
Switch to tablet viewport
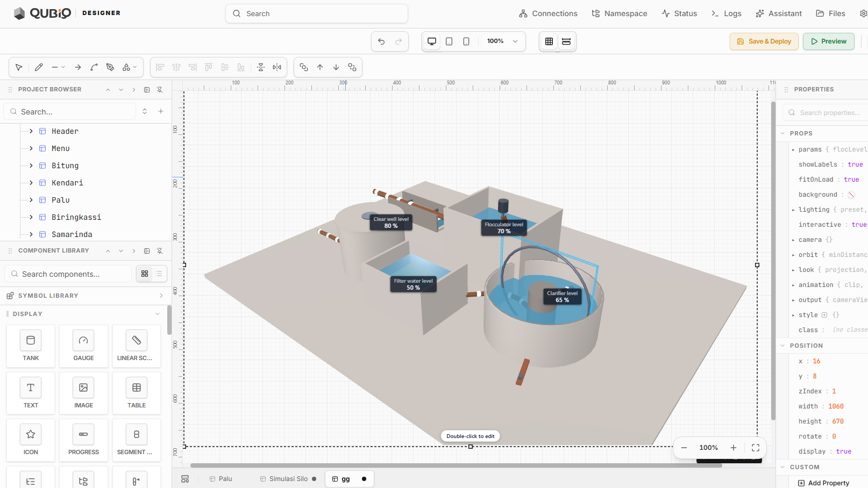449,41
